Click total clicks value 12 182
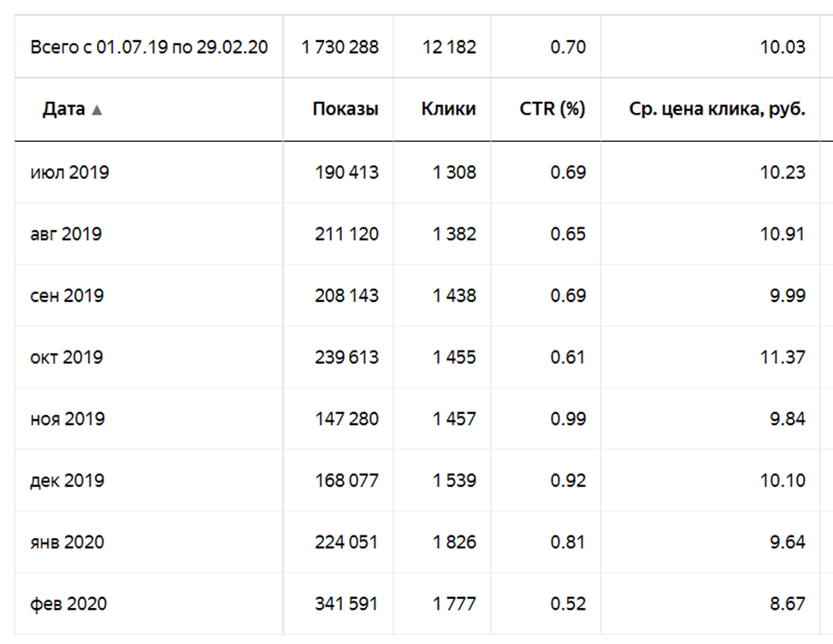The width and height of the screenshot is (833, 644). click(x=448, y=47)
